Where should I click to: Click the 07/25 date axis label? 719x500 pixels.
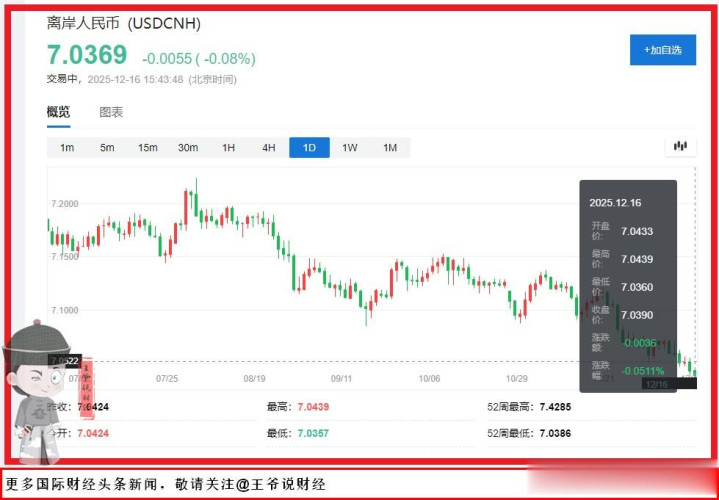point(167,379)
